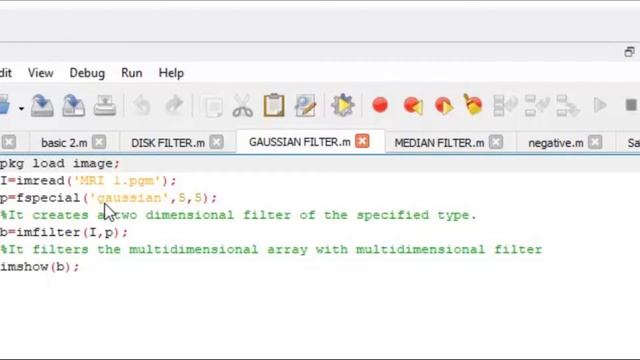Open the View menu
The width and height of the screenshot is (640, 360).
[x=40, y=73]
